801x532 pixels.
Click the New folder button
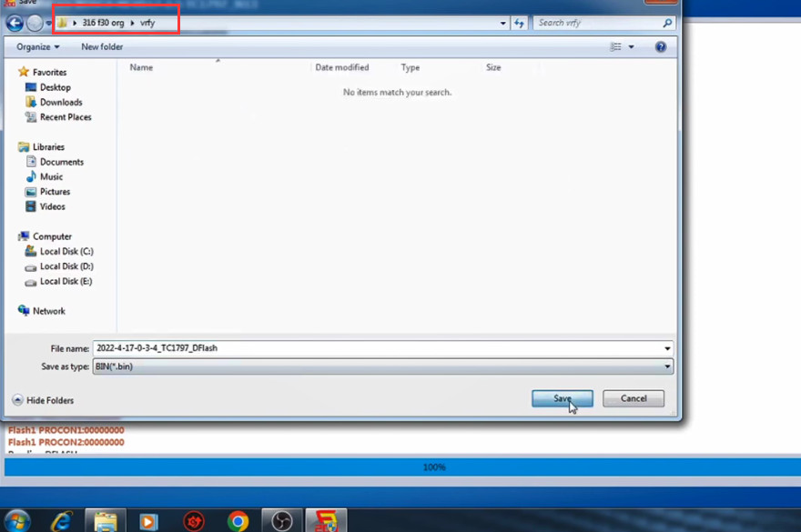tap(102, 47)
